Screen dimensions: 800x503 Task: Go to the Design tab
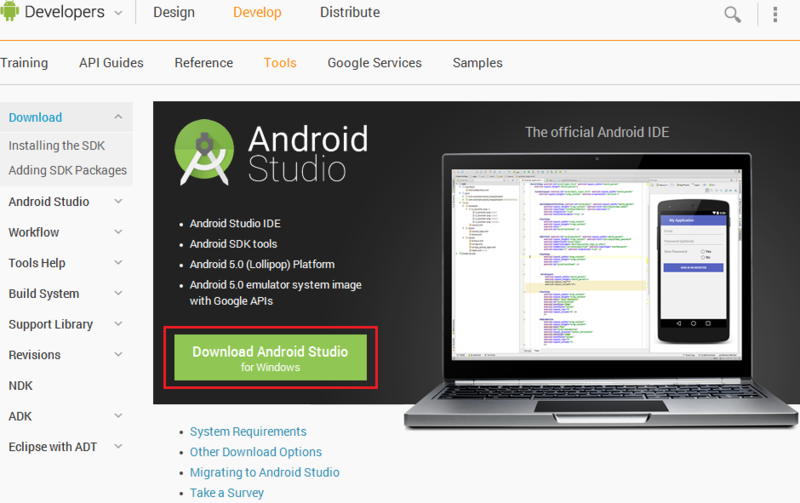[174, 12]
